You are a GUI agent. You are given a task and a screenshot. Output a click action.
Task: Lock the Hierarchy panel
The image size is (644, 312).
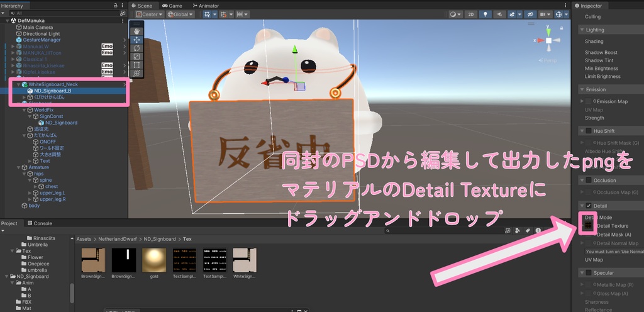coord(116,6)
